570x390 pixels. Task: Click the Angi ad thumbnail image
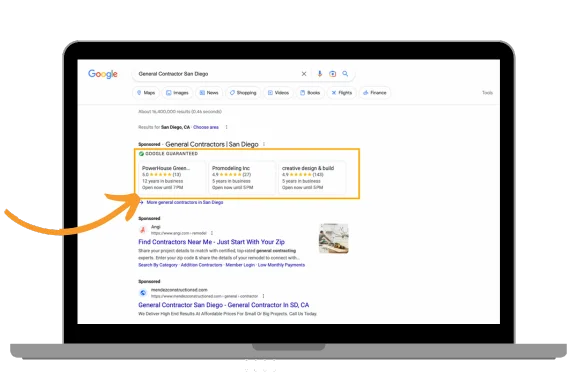(333, 238)
